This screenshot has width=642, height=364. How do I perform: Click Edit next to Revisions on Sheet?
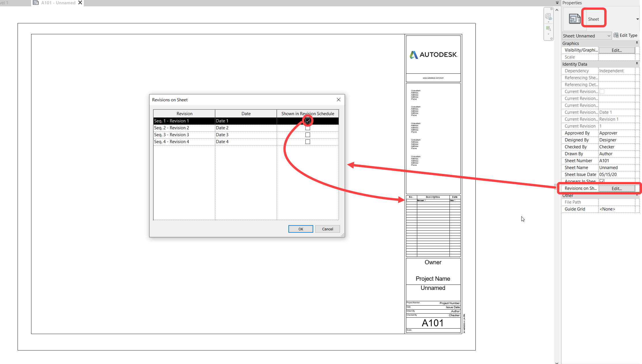click(617, 188)
